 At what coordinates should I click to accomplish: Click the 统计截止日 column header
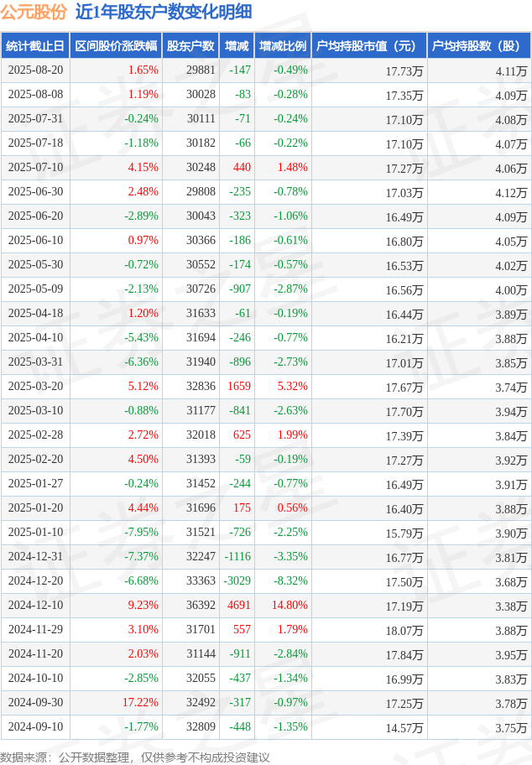pyautogui.click(x=35, y=46)
